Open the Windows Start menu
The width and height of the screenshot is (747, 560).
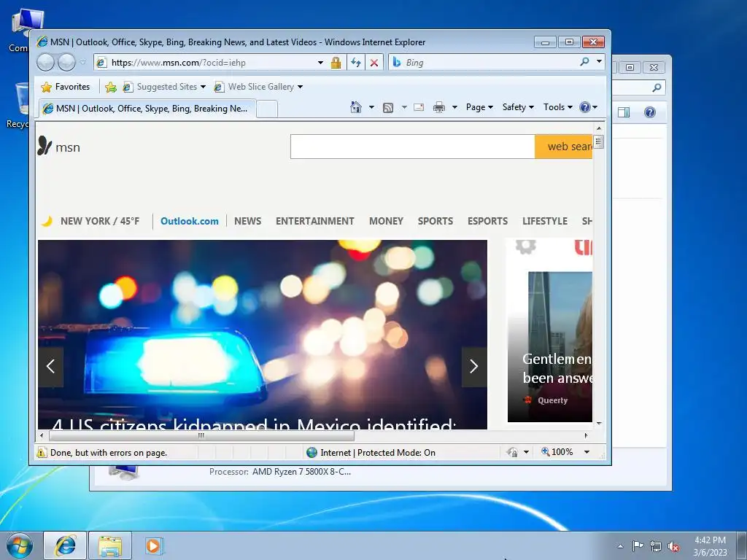pos(20,545)
